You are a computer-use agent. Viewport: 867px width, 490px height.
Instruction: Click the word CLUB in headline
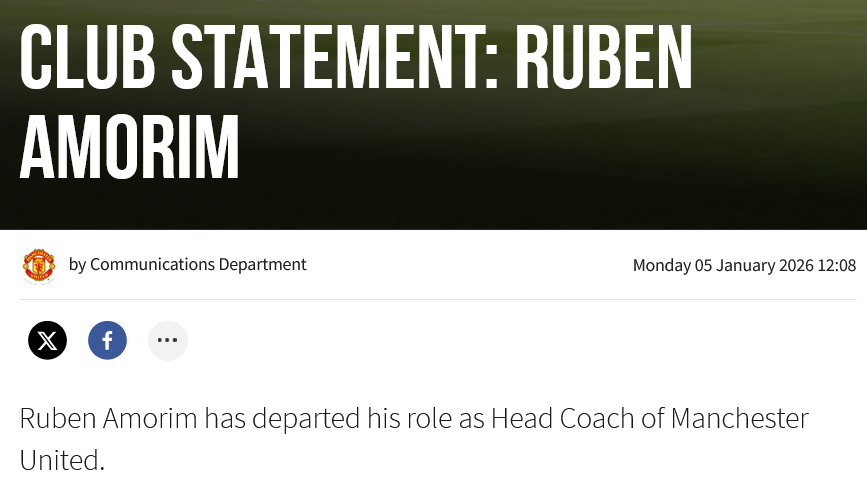pyautogui.click(x=87, y=58)
